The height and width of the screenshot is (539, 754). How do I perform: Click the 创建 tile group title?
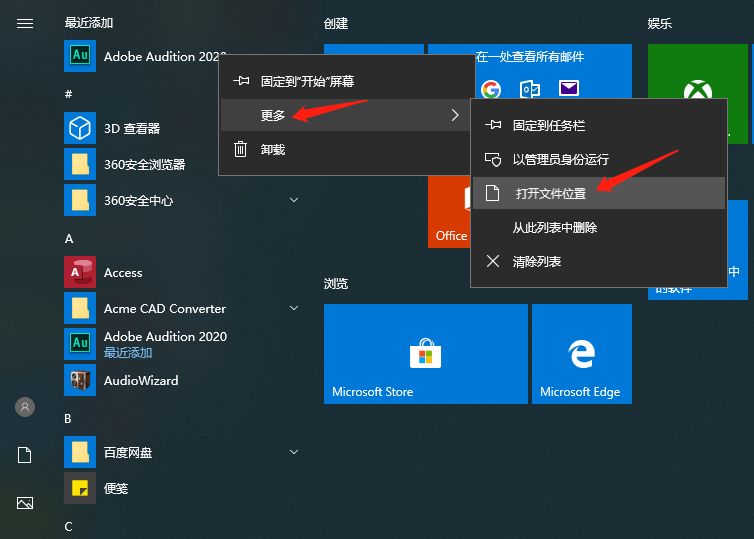[336, 24]
